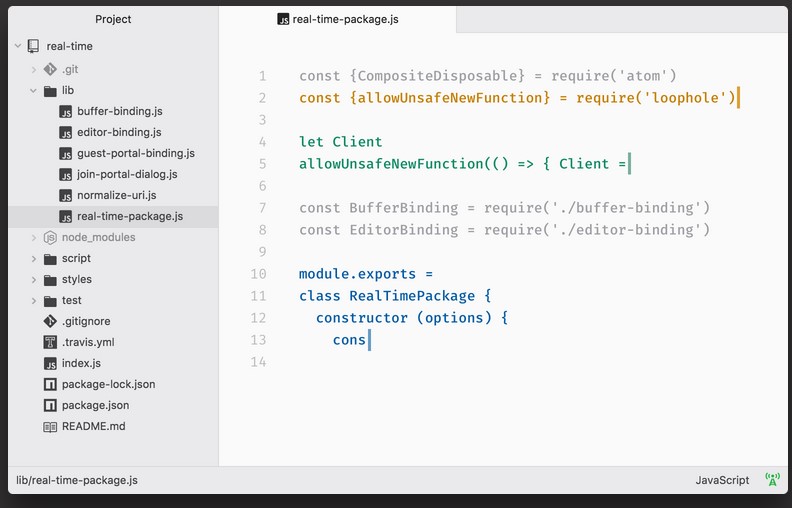Click 'let Client' on line 4
The width and height of the screenshot is (792, 508).
(340, 142)
